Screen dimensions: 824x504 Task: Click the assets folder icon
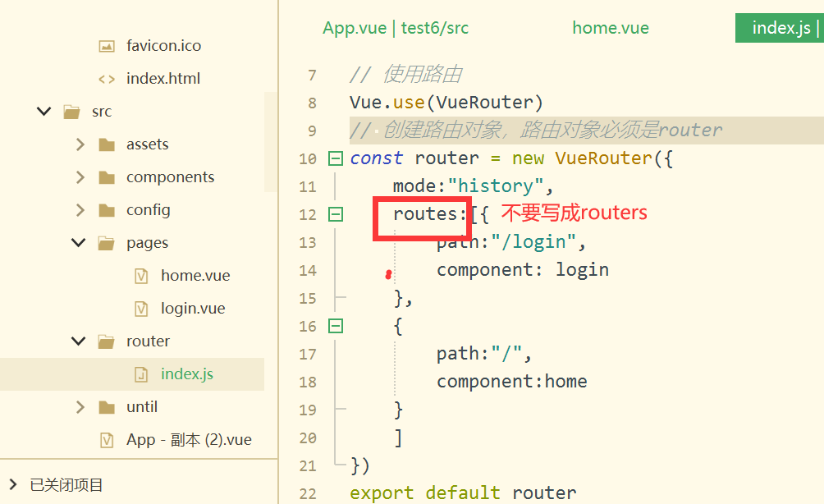point(107,144)
